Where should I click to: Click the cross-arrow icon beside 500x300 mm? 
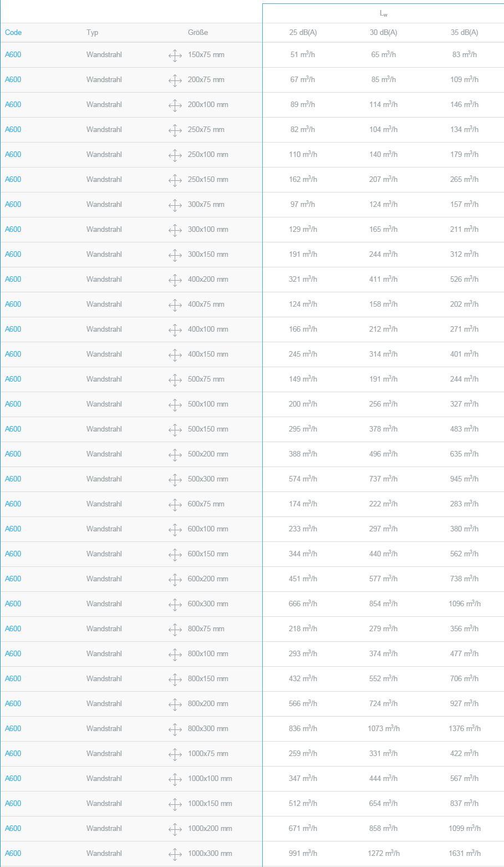[175, 480]
